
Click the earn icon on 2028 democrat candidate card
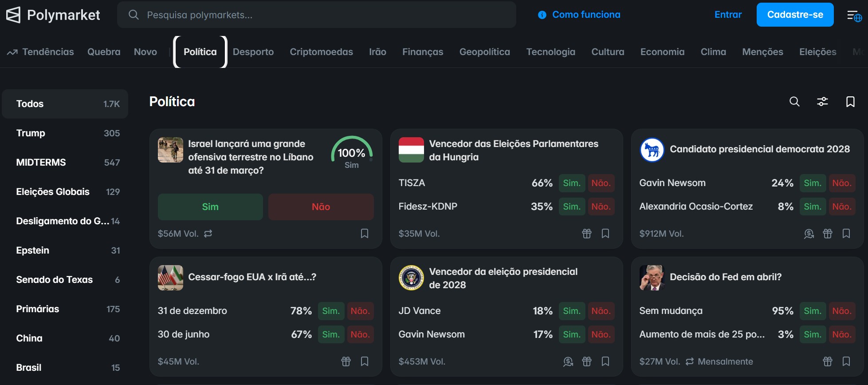808,234
